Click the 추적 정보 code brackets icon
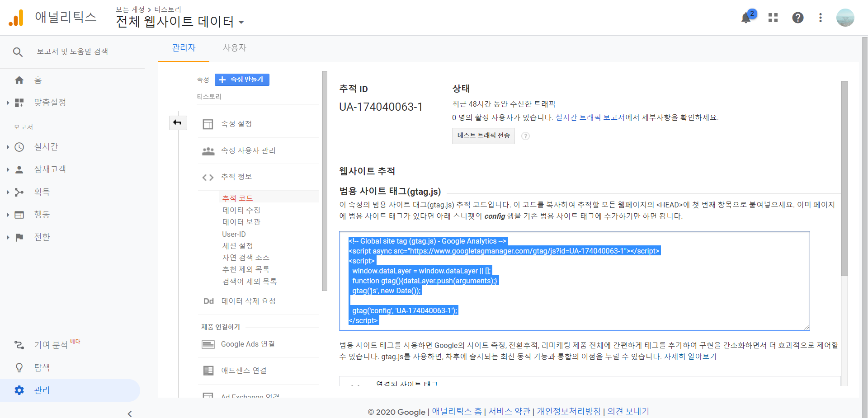Viewport: 868px width, 418px height. [x=208, y=177]
